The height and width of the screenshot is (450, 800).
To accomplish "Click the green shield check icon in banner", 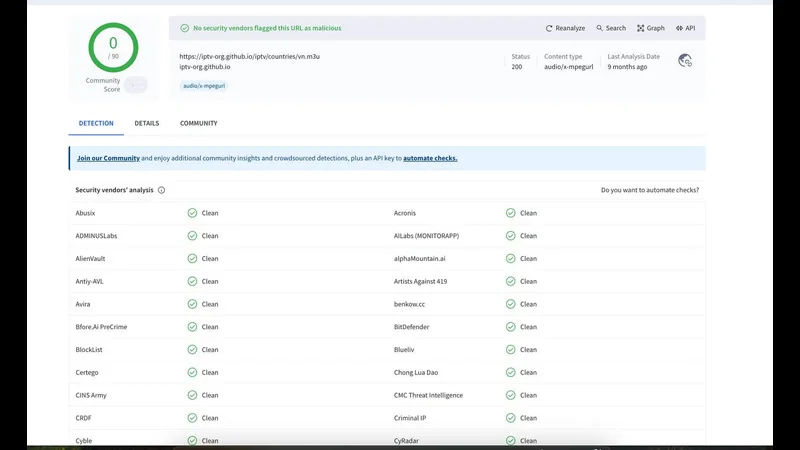I will [x=184, y=28].
